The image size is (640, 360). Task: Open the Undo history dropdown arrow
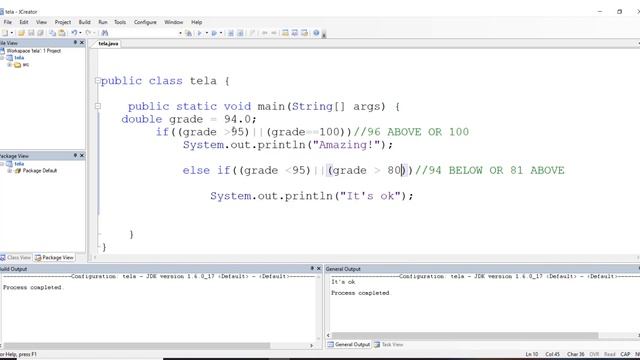click(80, 33)
